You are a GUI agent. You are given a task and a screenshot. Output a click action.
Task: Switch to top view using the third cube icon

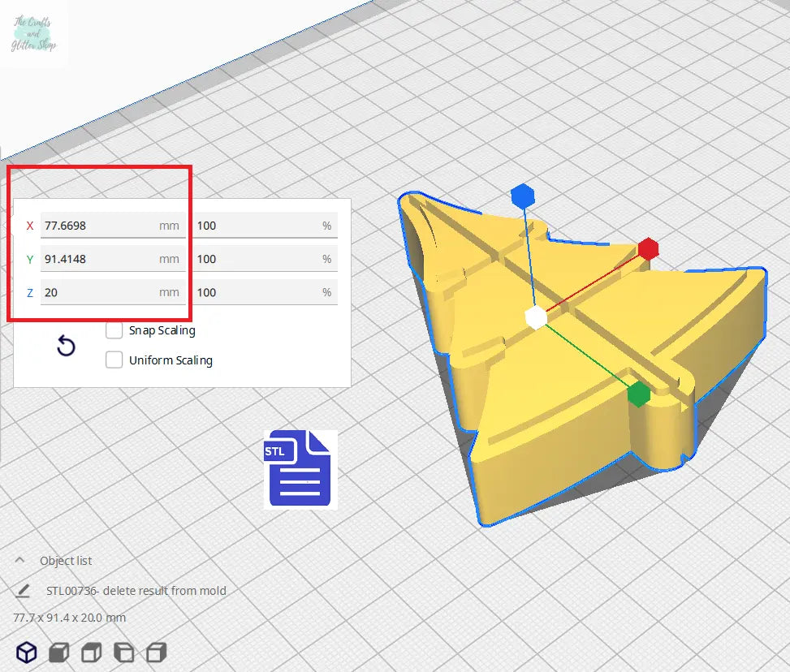click(x=91, y=651)
